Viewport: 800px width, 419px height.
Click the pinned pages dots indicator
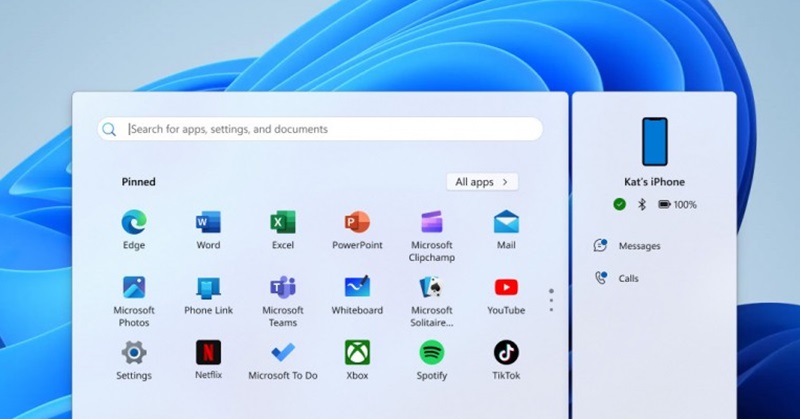pyautogui.click(x=551, y=301)
